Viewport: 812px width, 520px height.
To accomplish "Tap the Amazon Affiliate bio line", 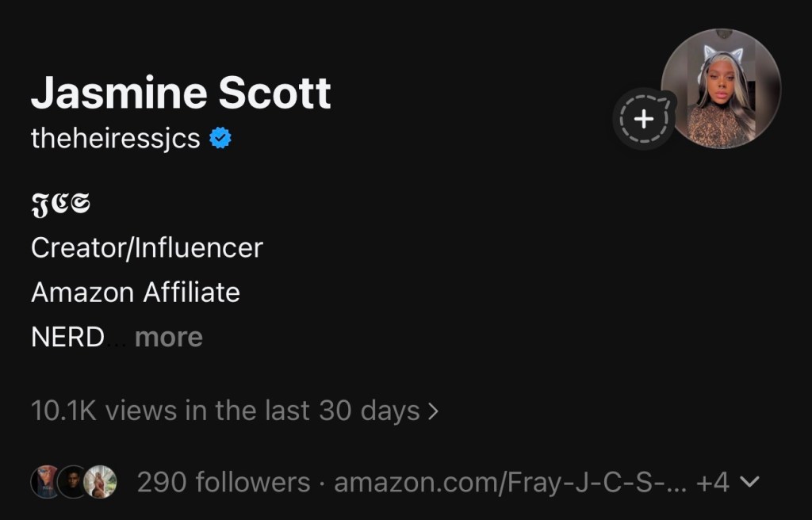I will tap(136, 292).
